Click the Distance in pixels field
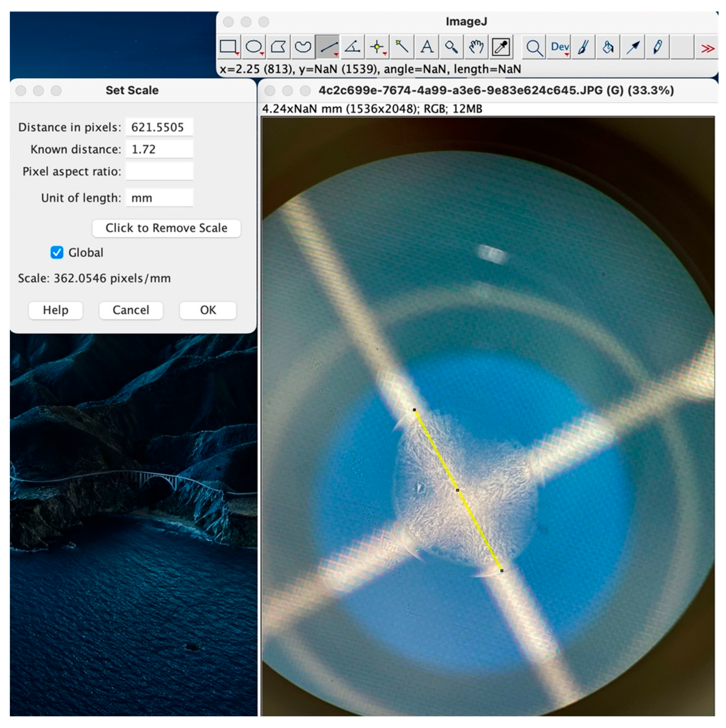Screen dimensions: 726x728 pyautogui.click(x=159, y=127)
